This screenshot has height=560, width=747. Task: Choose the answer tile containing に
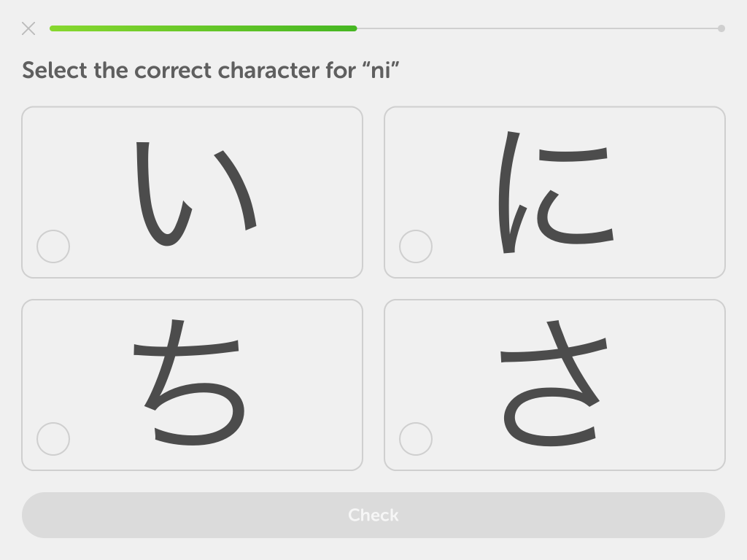554,192
